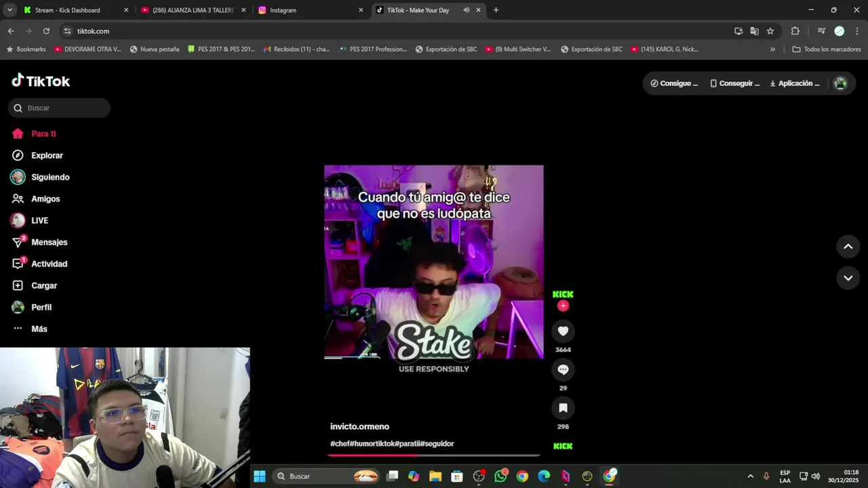Click the Conseguir app button
The image size is (868, 488).
coord(734,83)
